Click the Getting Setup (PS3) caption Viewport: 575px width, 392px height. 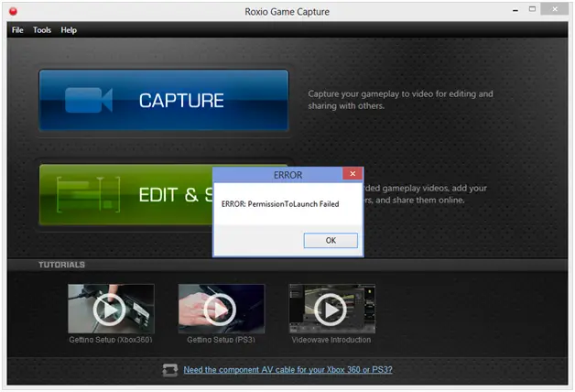click(x=222, y=340)
